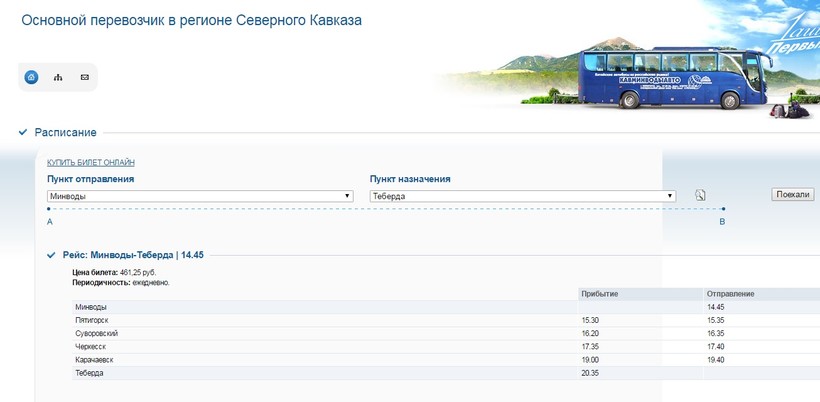The height and width of the screenshot is (402, 820).
Task: Open the sitemap icon
Action: (58, 77)
